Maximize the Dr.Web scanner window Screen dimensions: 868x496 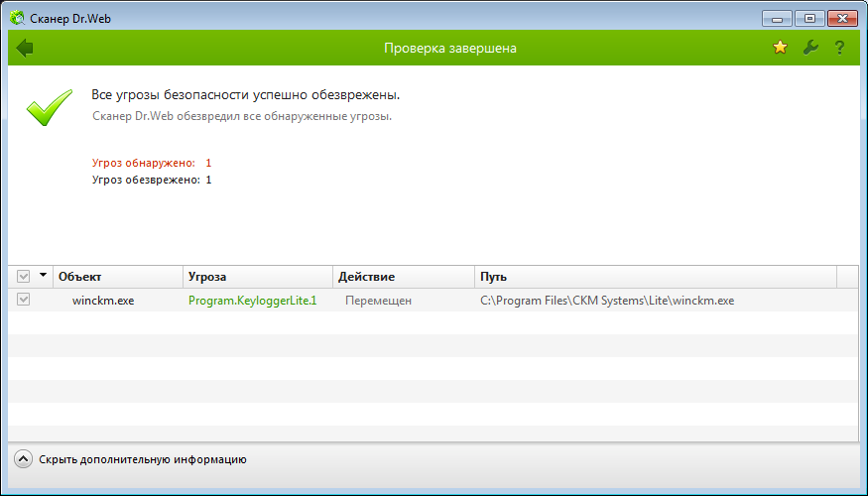(x=809, y=17)
